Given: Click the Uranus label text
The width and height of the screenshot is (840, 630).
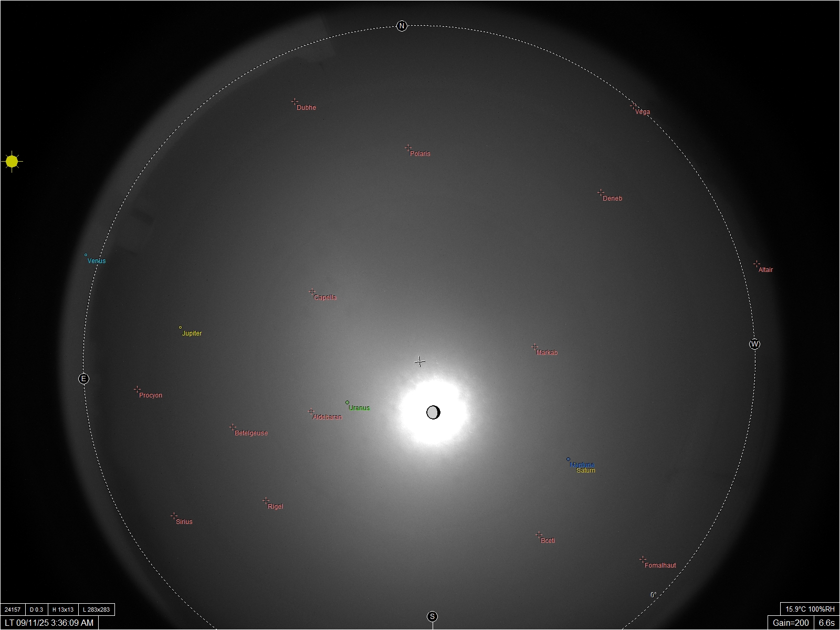Looking at the screenshot, I should [359, 408].
